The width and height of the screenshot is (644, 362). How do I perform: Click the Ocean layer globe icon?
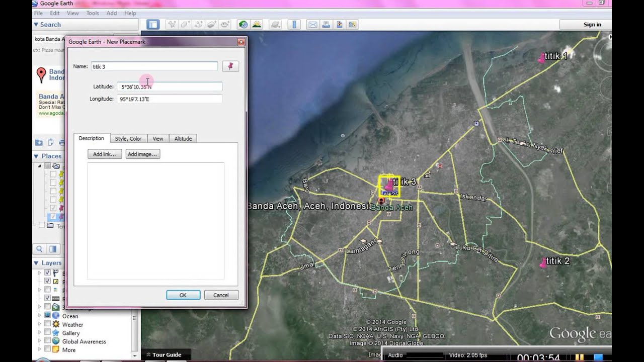55,316
